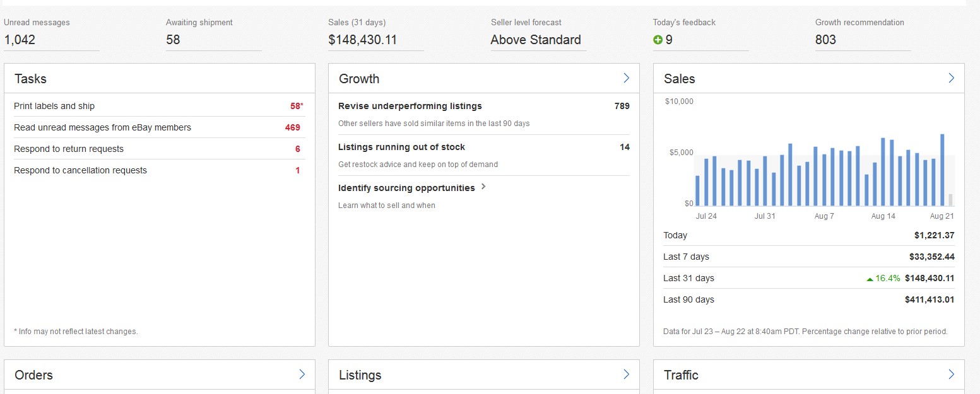Open the Sales panel chevron arrow

951,78
